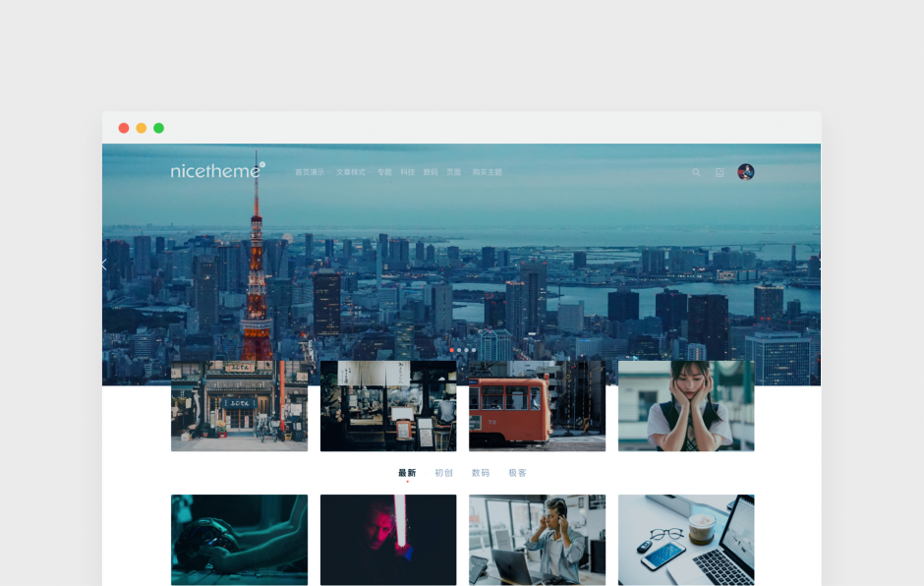The width and height of the screenshot is (924, 586).
Task: Select the last carousel dot indicator
Action: click(x=473, y=350)
